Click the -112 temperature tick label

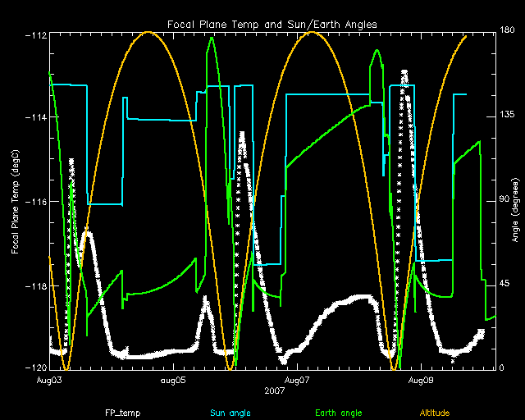coord(35,34)
